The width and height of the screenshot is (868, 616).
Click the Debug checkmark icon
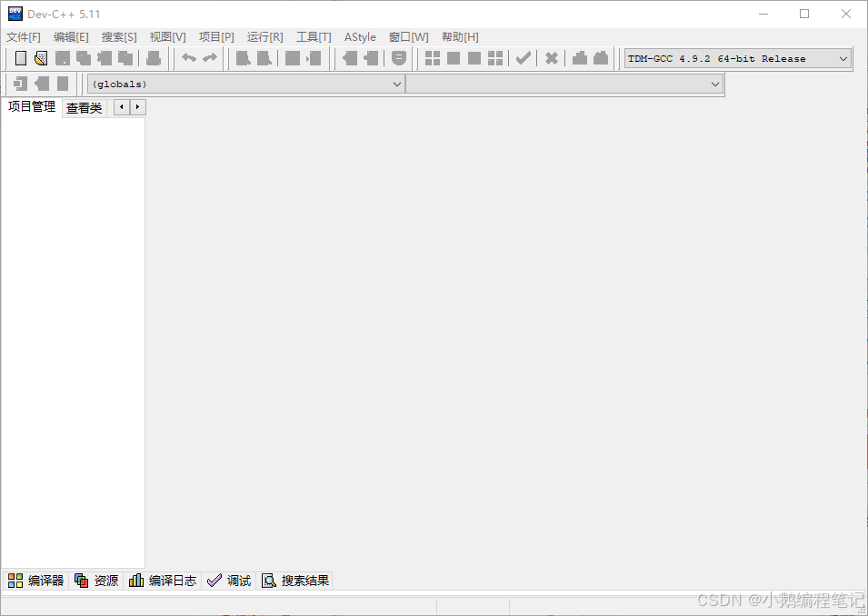(524, 58)
